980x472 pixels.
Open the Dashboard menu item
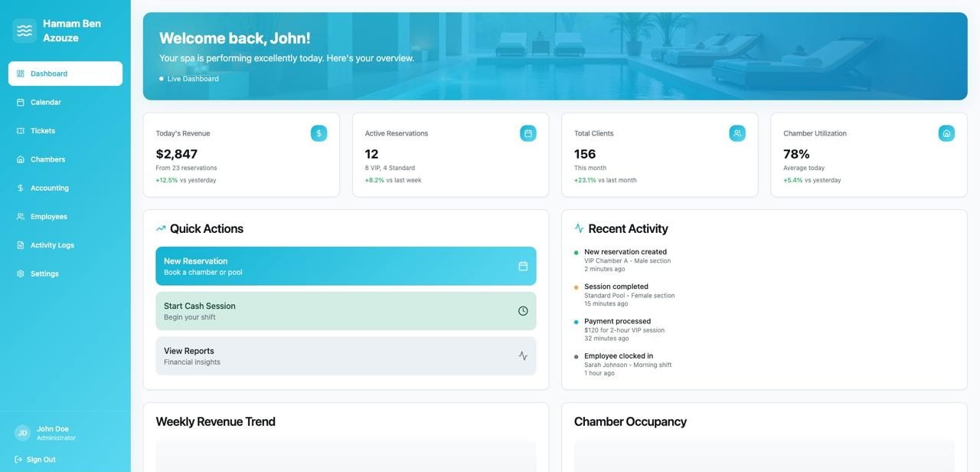click(65, 74)
